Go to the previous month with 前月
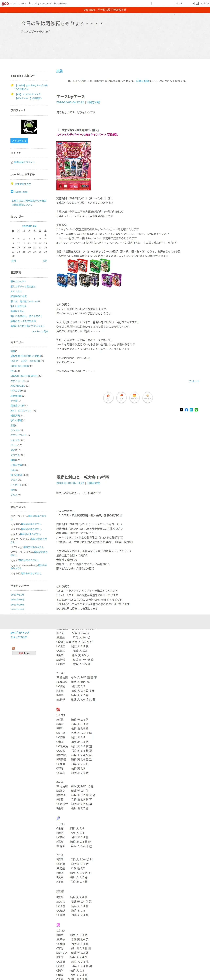 tap(14, 261)
